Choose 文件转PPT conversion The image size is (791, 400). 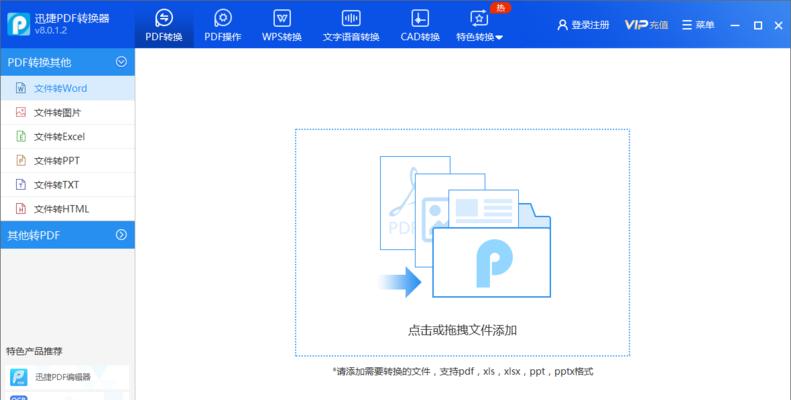point(68,160)
